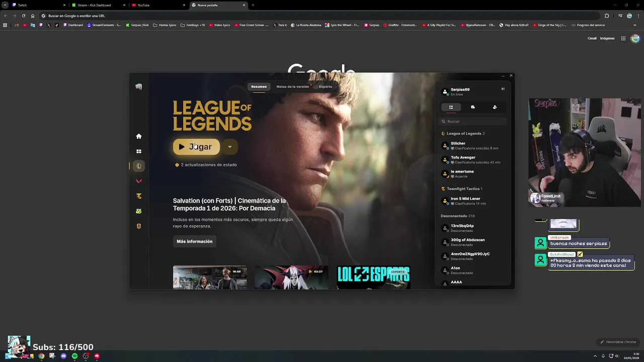The height and width of the screenshot is (362, 644).
Task: Collapse the Teamfight Tactics friends group
Action: (461, 189)
